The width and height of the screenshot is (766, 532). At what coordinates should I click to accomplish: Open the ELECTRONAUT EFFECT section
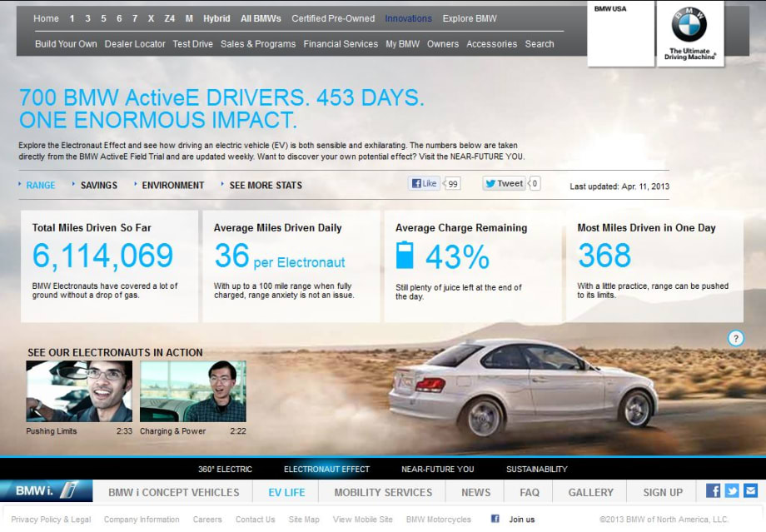click(x=327, y=469)
